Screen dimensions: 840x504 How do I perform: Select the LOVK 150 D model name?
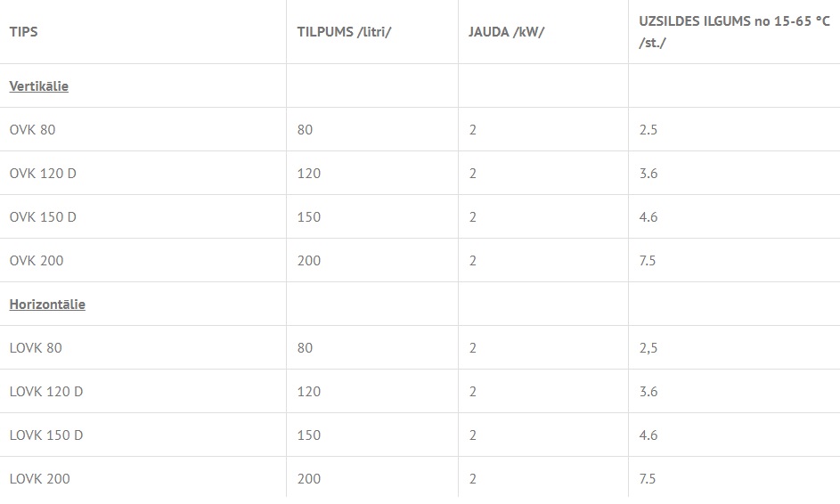46,435
